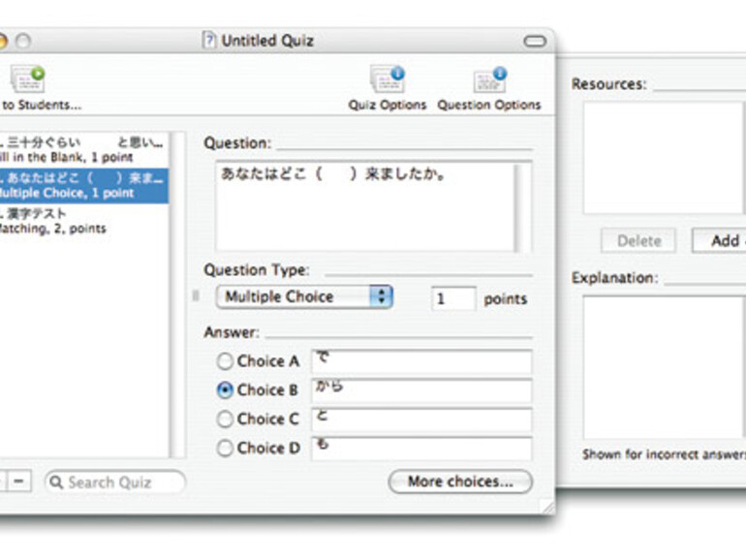Select the Choice D radio button
Viewport: 746px width, 560px height.
[x=225, y=449]
